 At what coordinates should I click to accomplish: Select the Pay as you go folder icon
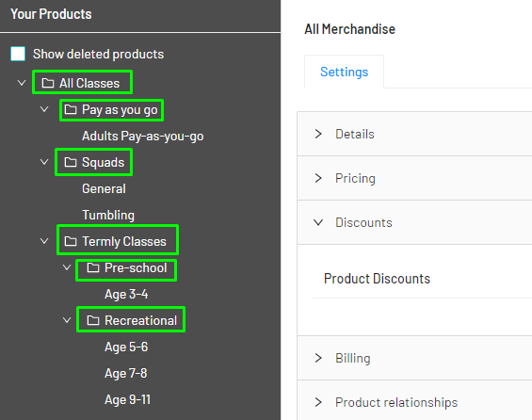tap(71, 109)
